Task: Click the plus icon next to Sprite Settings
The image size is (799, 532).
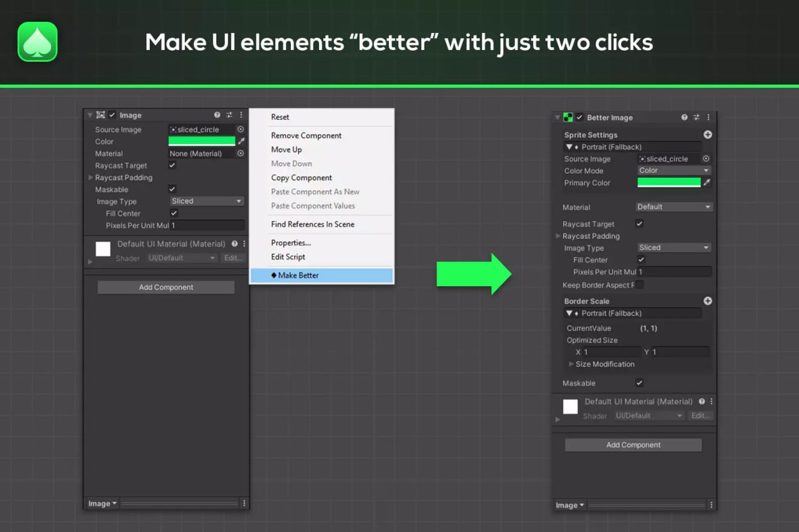Action: tap(708, 134)
